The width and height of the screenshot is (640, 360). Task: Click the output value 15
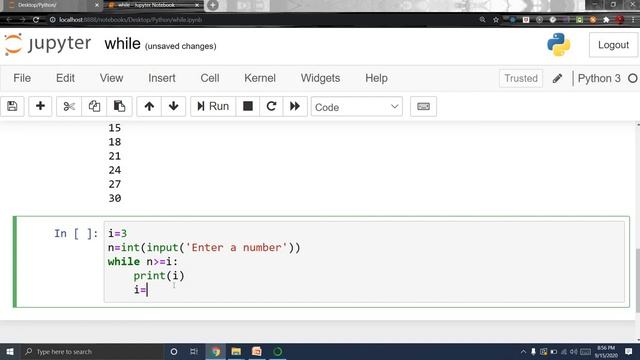pos(115,128)
